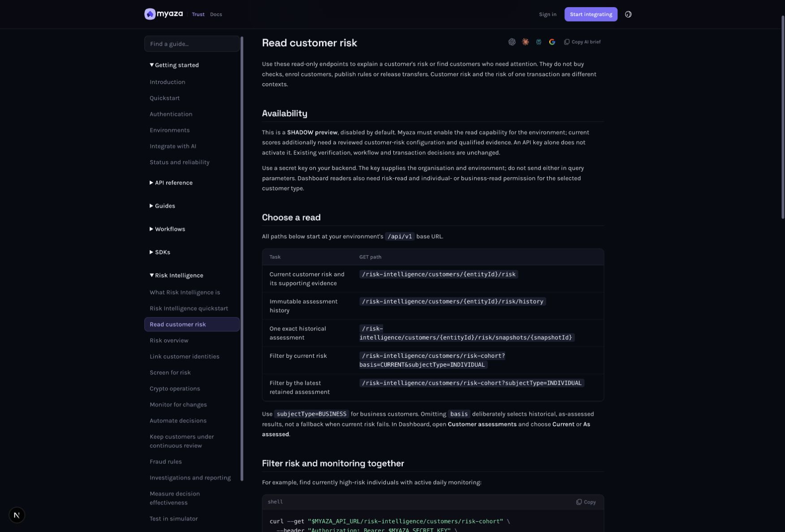Click the Myaza logo
The height and width of the screenshot is (532, 785).
point(164,14)
